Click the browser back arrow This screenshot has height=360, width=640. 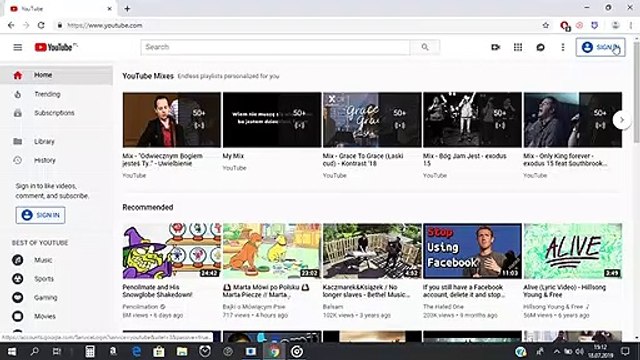[11, 25]
